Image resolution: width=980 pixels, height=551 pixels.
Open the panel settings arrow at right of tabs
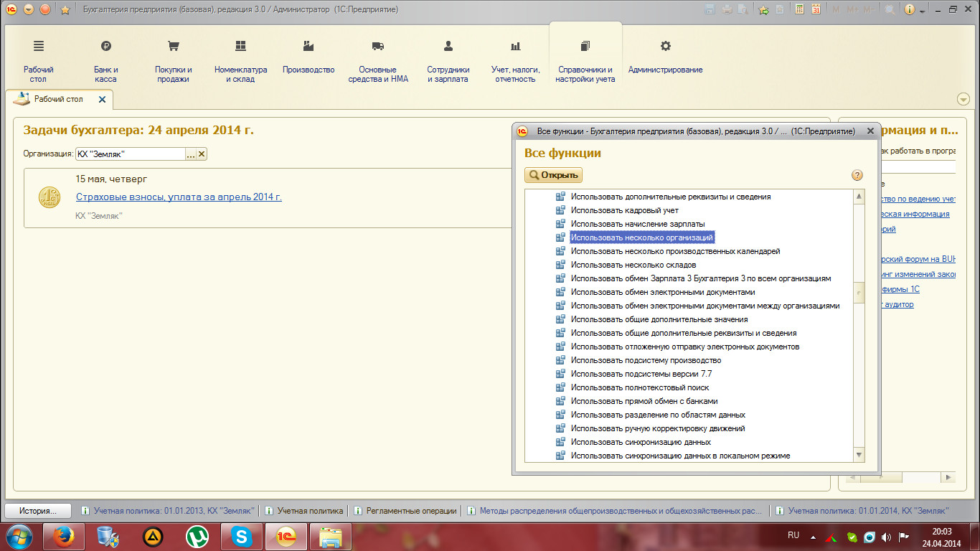click(x=963, y=99)
